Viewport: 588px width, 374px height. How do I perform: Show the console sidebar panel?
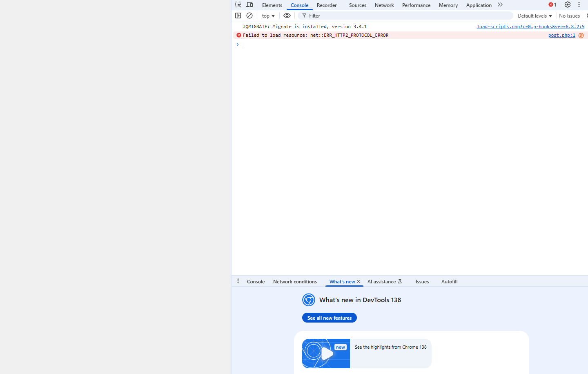click(x=238, y=16)
